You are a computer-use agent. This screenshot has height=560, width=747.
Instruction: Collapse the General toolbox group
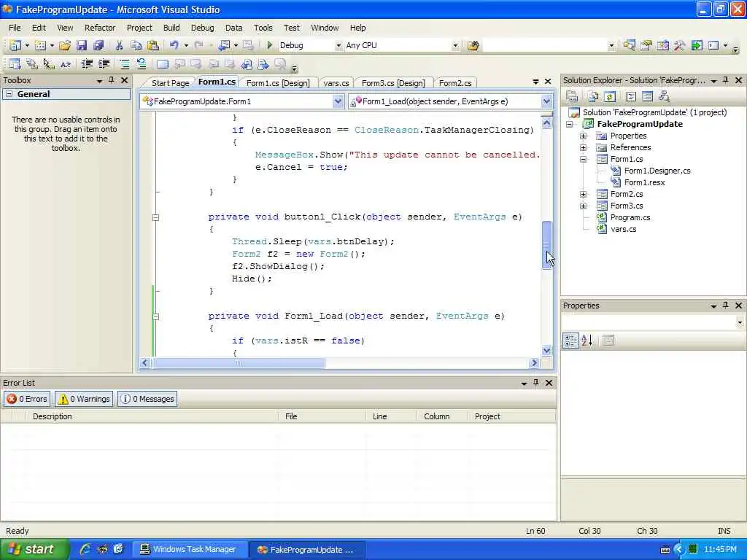click(x=9, y=94)
